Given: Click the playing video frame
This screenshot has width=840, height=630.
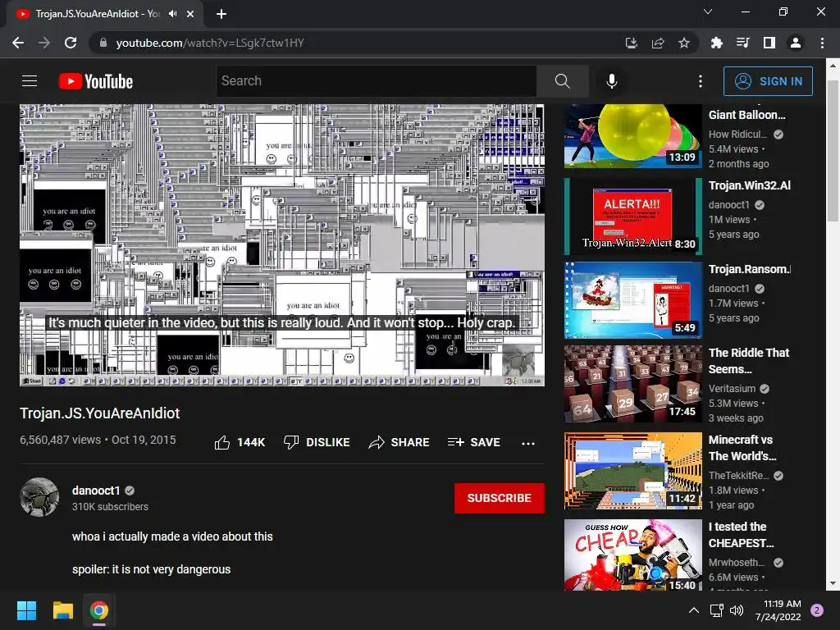Looking at the screenshot, I should [x=282, y=244].
